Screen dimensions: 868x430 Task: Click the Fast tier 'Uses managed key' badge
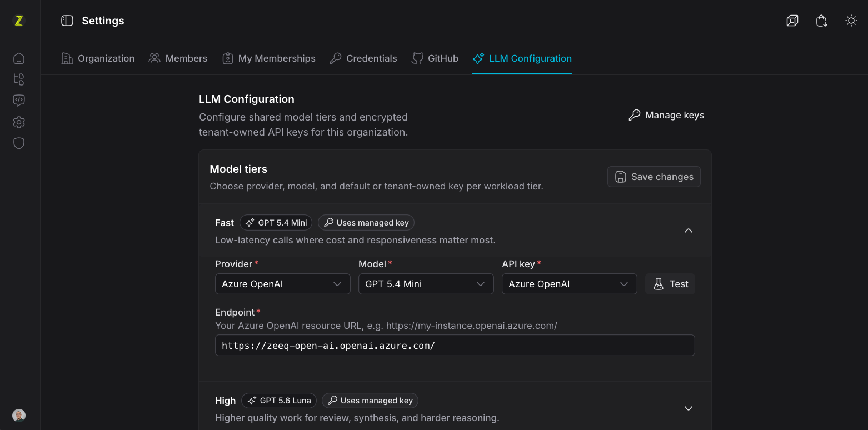pos(366,223)
